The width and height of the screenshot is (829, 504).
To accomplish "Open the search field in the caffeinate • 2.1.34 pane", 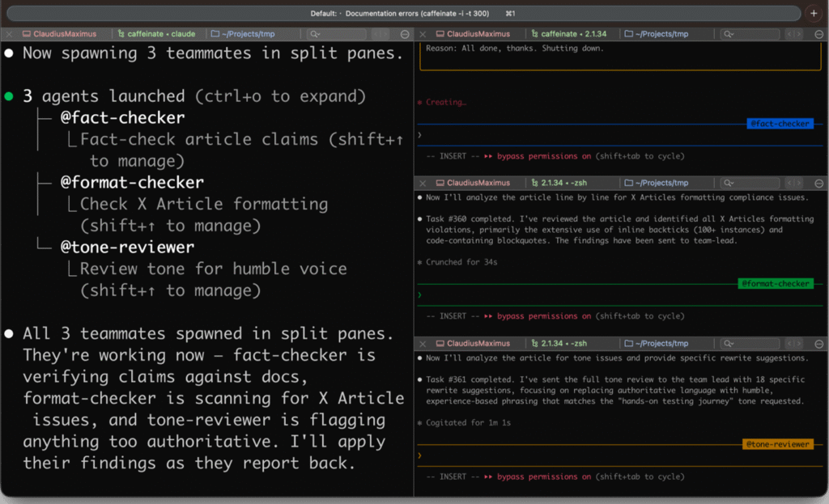I will tap(750, 34).
